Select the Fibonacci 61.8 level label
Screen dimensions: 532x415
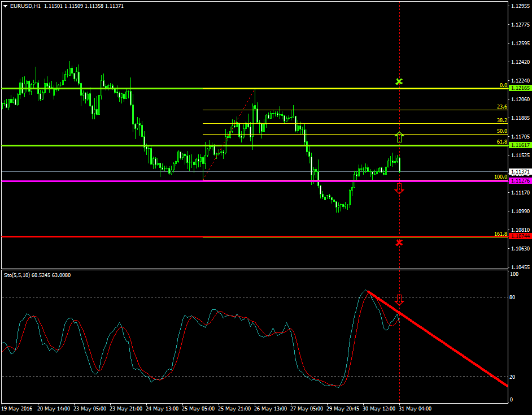[x=502, y=142]
